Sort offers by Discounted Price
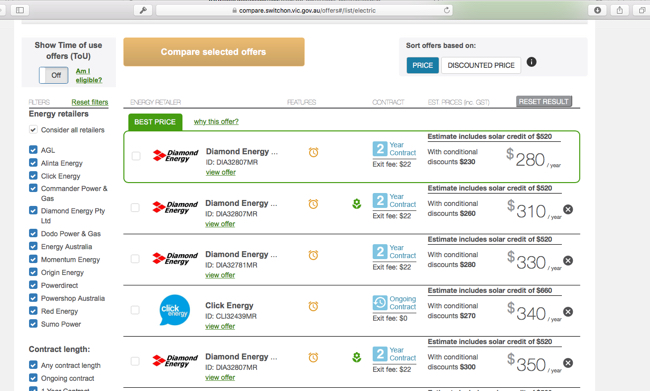The width and height of the screenshot is (650, 391). click(481, 66)
